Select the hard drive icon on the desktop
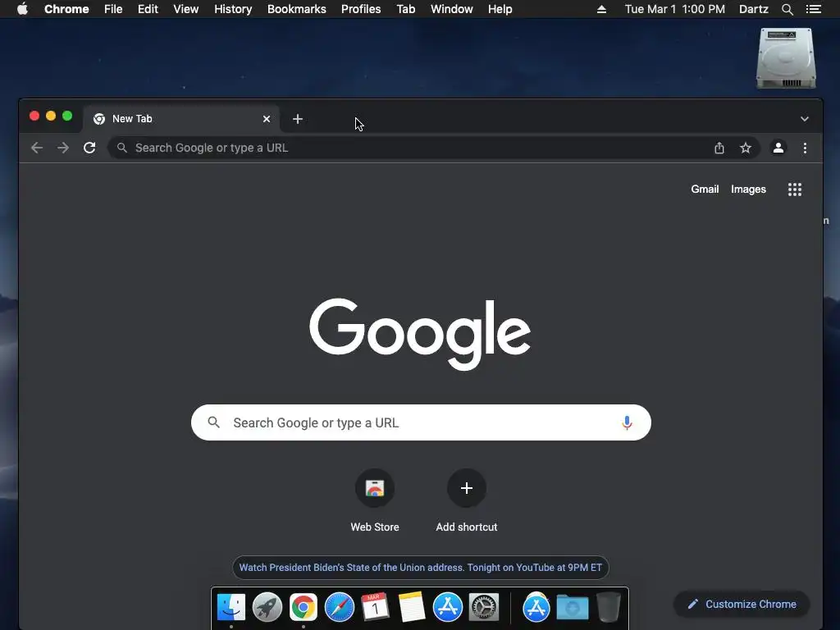Screen dimensions: 840x630 (785, 58)
